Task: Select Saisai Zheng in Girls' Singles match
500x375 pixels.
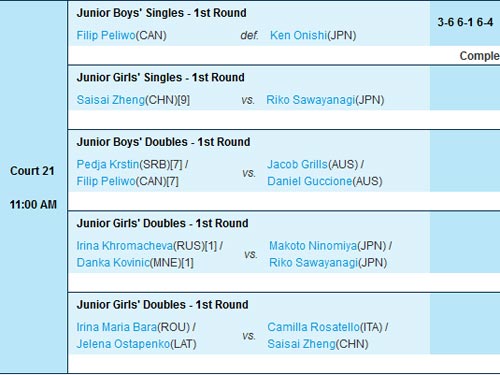Action: (x=111, y=100)
